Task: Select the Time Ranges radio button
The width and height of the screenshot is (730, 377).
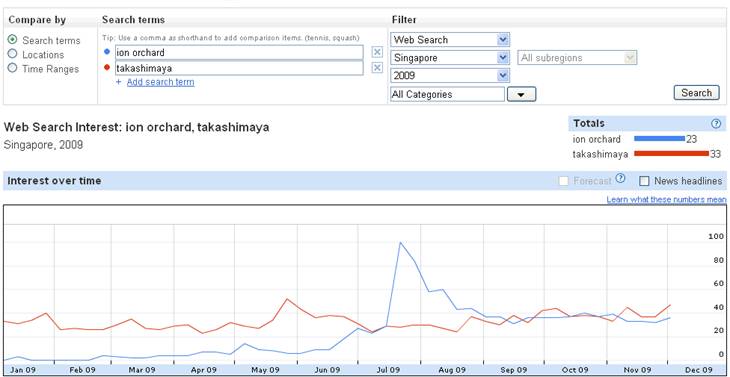Action: [x=13, y=68]
